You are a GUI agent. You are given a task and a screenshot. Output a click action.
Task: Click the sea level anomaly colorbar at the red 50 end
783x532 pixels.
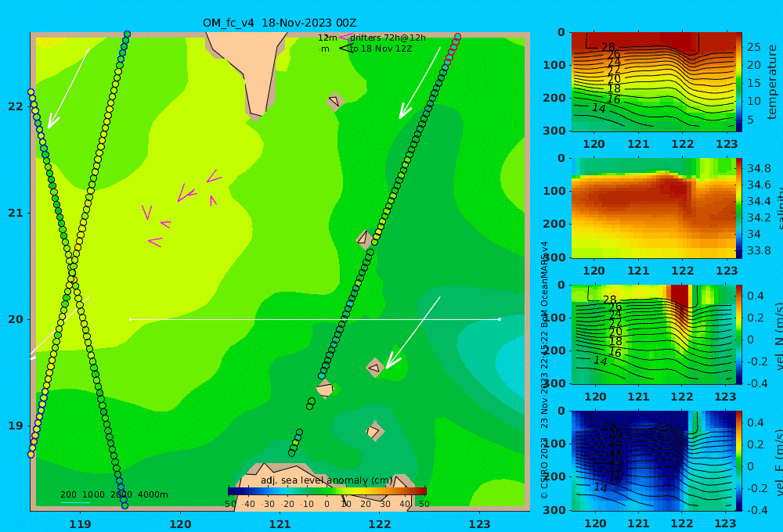pyautogui.click(x=423, y=491)
